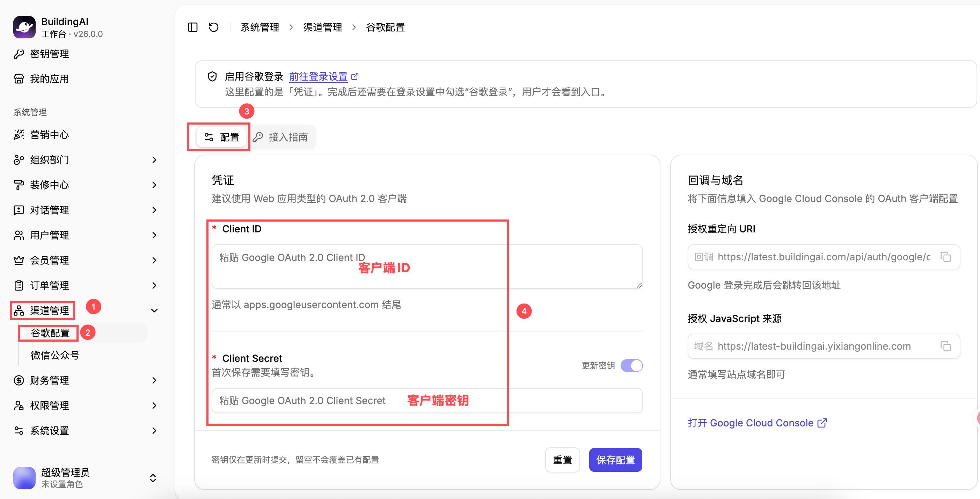Click the 授权 JavaScript 来源 field
This screenshot has height=499, width=980.
coord(824,346)
